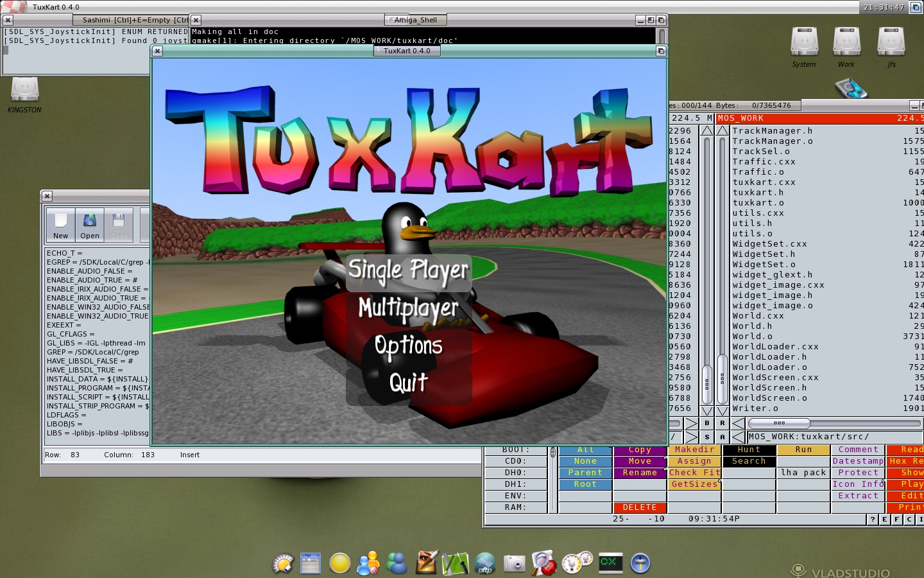This screenshot has height=578, width=924.
Task: Click the E button in the status bar
Action: [x=885, y=519]
